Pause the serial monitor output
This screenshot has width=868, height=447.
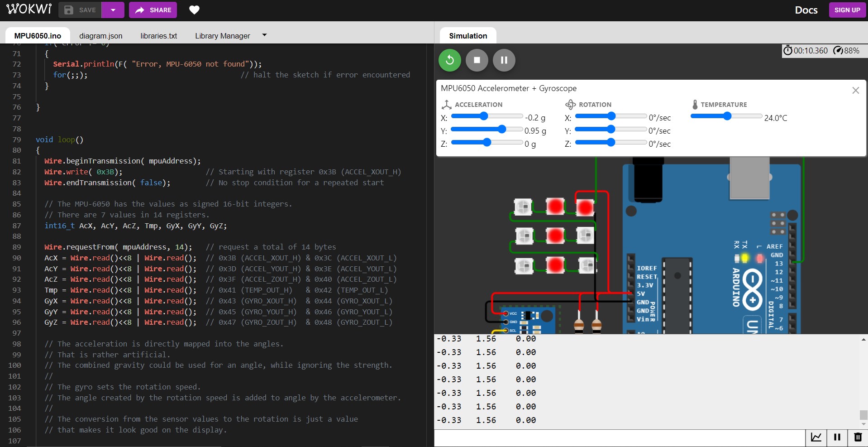837,437
